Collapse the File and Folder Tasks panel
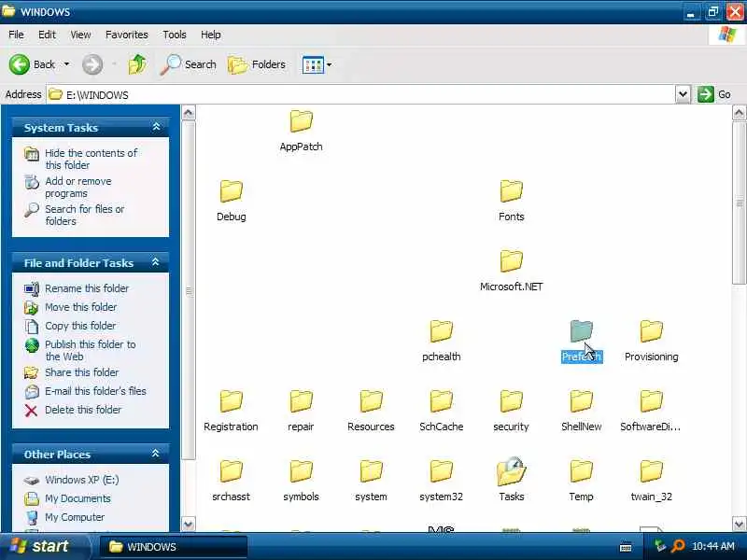 click(x=156, y=262)
